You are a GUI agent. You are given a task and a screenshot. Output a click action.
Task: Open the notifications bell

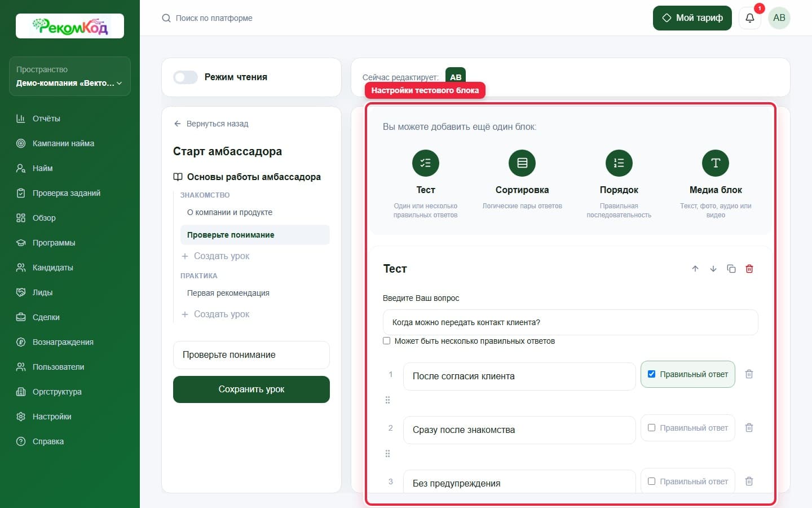pyautogui.click(x=750, y=18)
